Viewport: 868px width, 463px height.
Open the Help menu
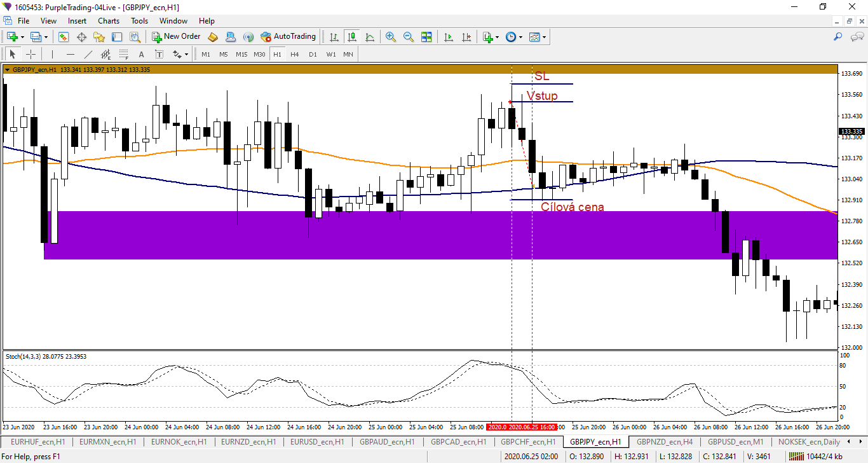pos(207,21)
